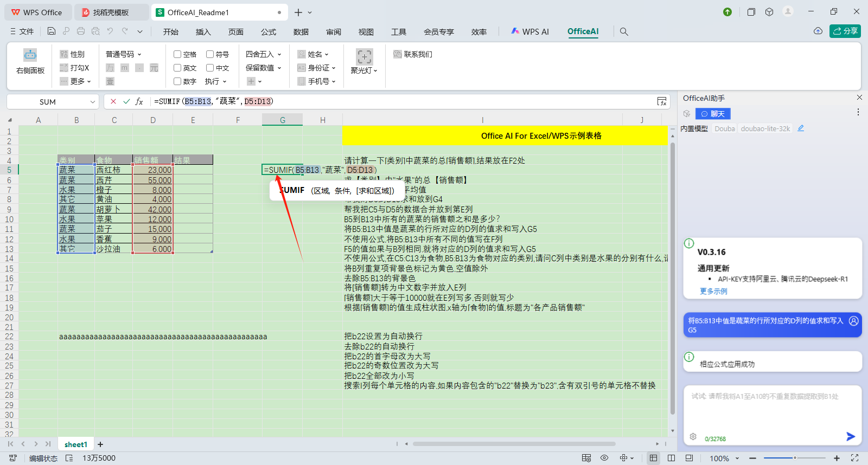Click the undo arrow icon
Image resolution: width=868 pixels, height=465 pixels.
110,31
